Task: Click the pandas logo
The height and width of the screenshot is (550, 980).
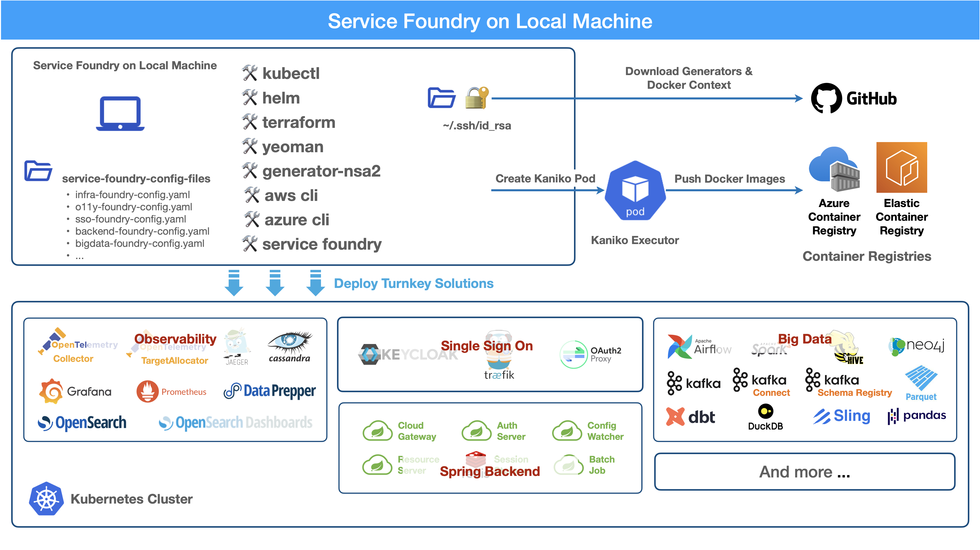Action: [x=917, y=416]
